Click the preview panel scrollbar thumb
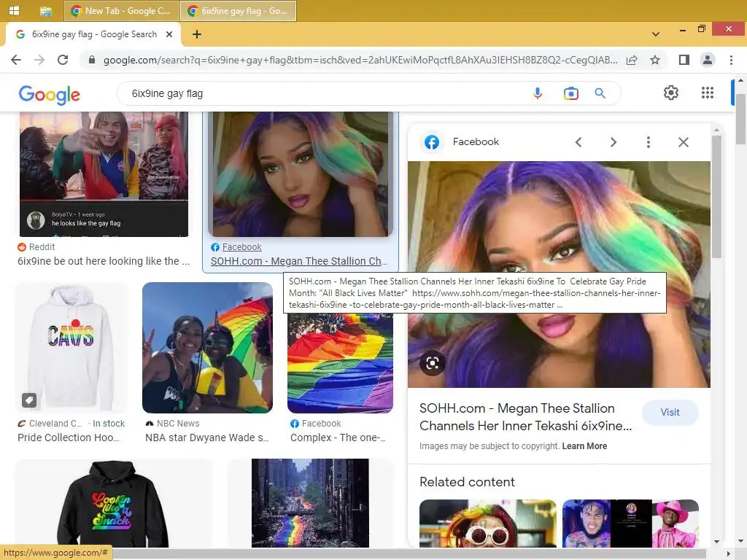 [716, 197]
